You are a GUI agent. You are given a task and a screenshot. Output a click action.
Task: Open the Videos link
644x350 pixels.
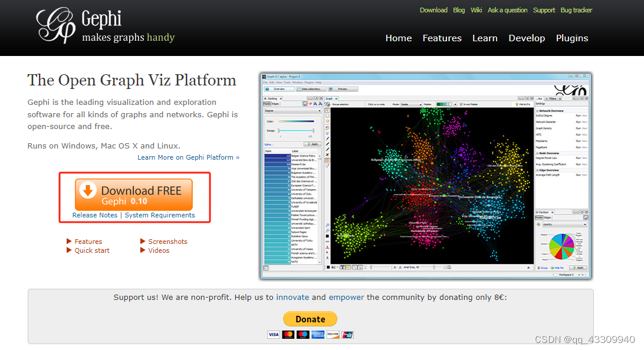[x=159, y=250]
